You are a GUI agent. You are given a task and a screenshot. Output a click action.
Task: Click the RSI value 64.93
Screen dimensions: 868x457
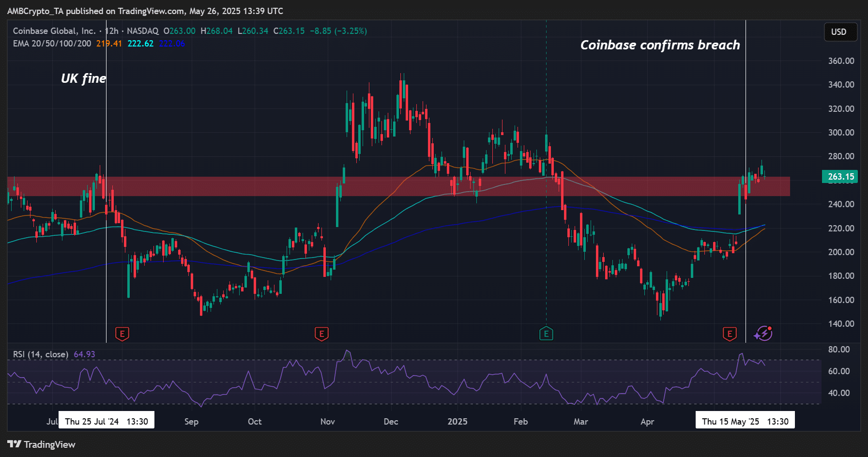pyautogui.click(x=84, y=354)
